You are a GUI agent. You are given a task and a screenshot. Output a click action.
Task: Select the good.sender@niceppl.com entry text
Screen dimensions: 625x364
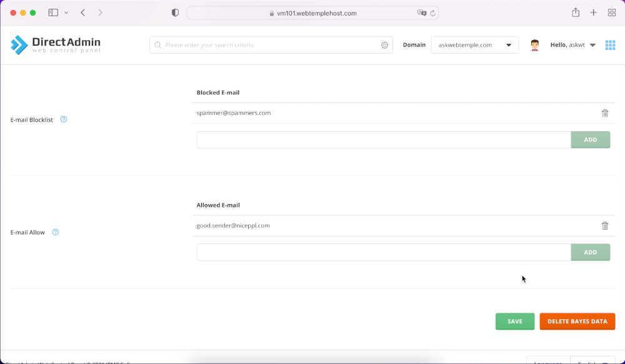point(233,225)
